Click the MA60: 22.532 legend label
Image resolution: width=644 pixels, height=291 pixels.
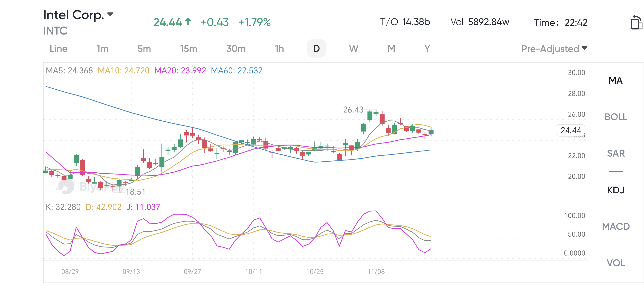(x=237, y=70)
